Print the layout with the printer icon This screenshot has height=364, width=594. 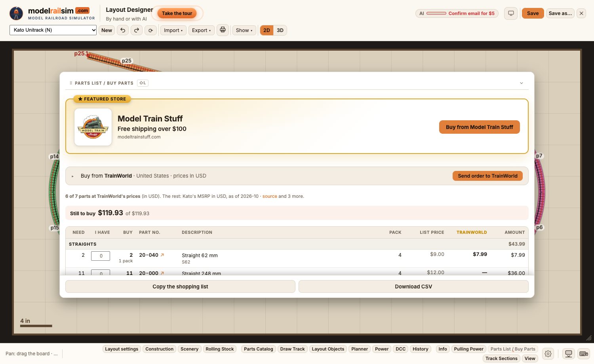pyautogui.click(x=223, y=30)
